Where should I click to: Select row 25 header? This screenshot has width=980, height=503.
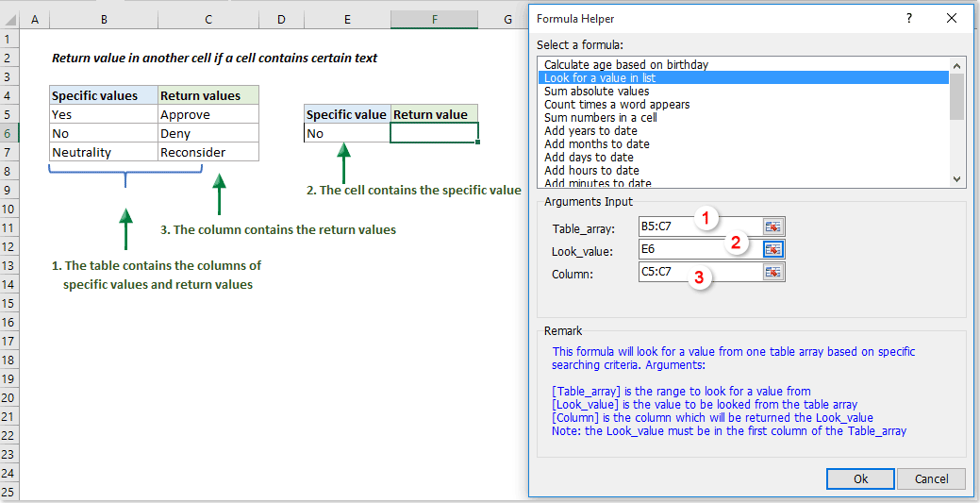pyautogui.click(x=8, y=492)
